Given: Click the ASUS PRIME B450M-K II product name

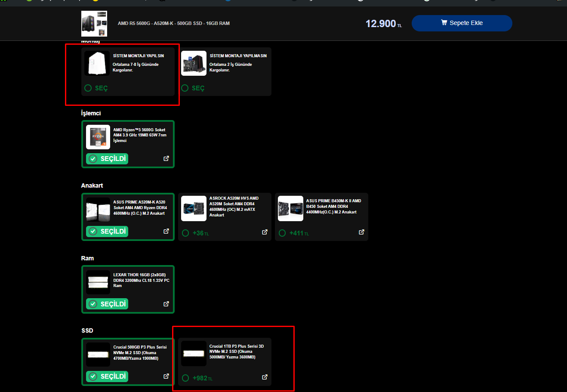Looking at the screenshot, I should [x=333, y=206].
